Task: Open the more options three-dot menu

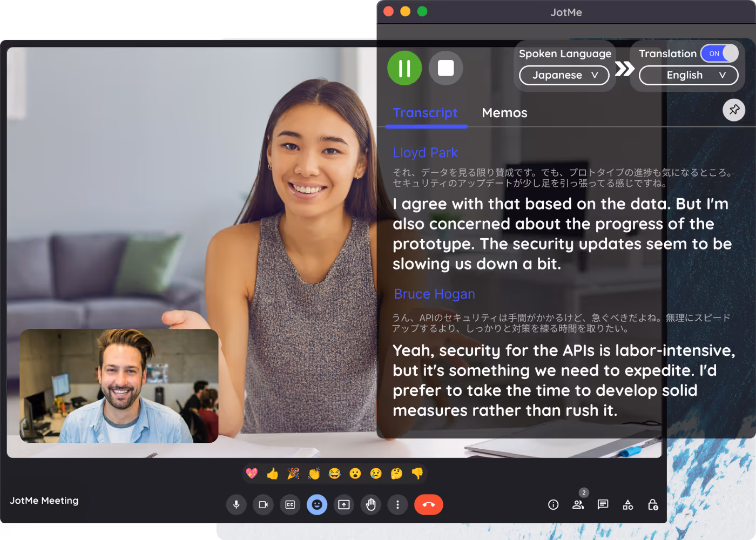Action: 397,504
